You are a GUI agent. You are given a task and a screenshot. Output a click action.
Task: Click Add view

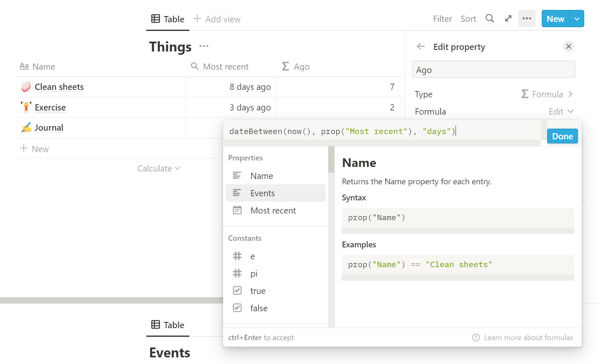(217, 19)
